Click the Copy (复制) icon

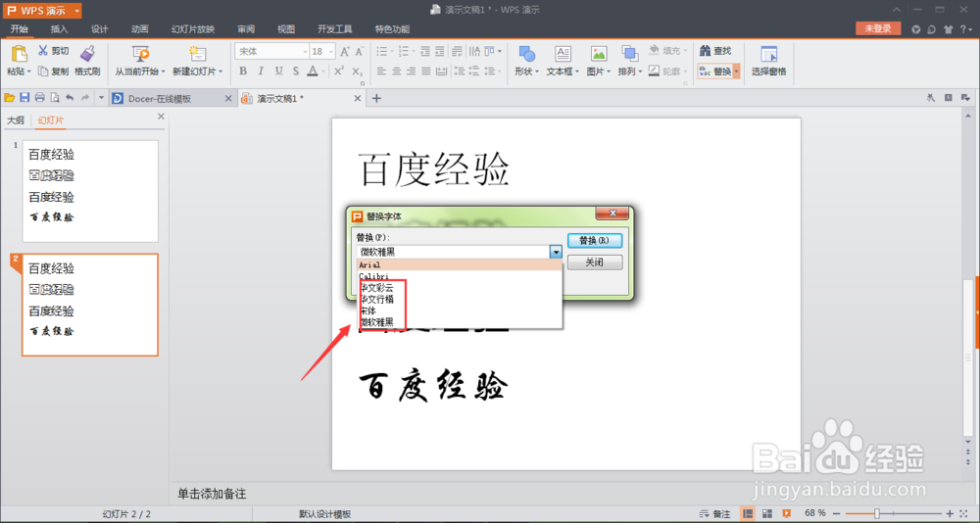43,71
